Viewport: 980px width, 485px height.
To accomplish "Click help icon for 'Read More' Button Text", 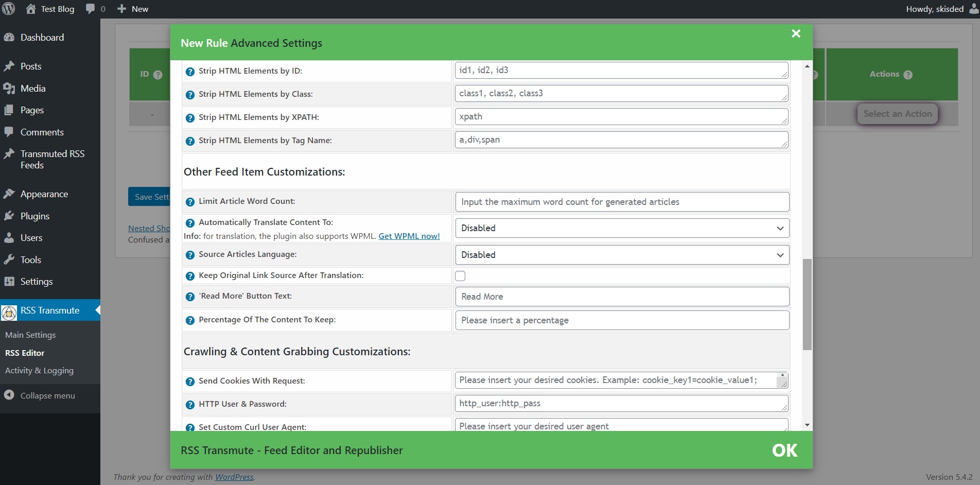I will click(x=190, y=297).
